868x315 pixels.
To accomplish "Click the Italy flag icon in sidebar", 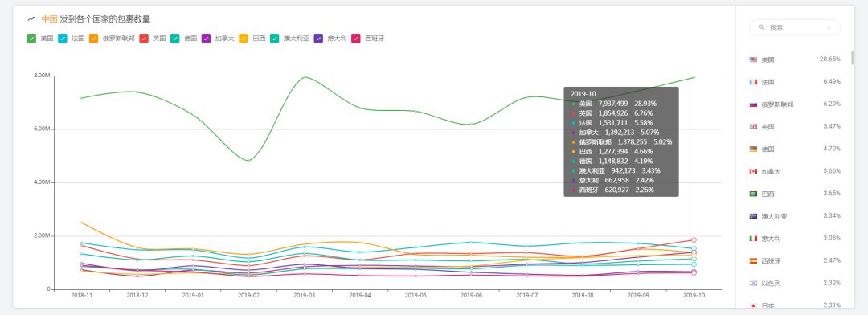I will (753, 239).
